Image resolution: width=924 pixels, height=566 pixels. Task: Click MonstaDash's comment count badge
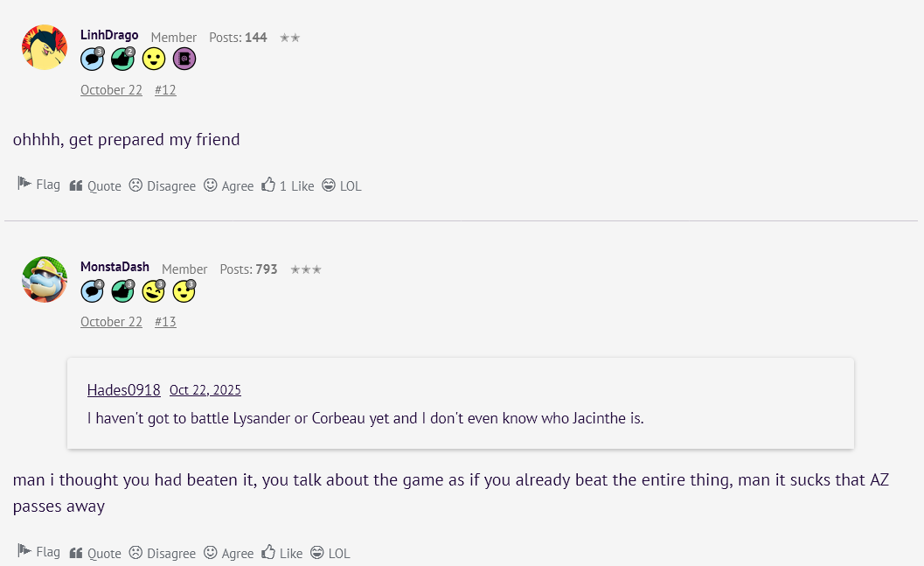pos(92,290)
